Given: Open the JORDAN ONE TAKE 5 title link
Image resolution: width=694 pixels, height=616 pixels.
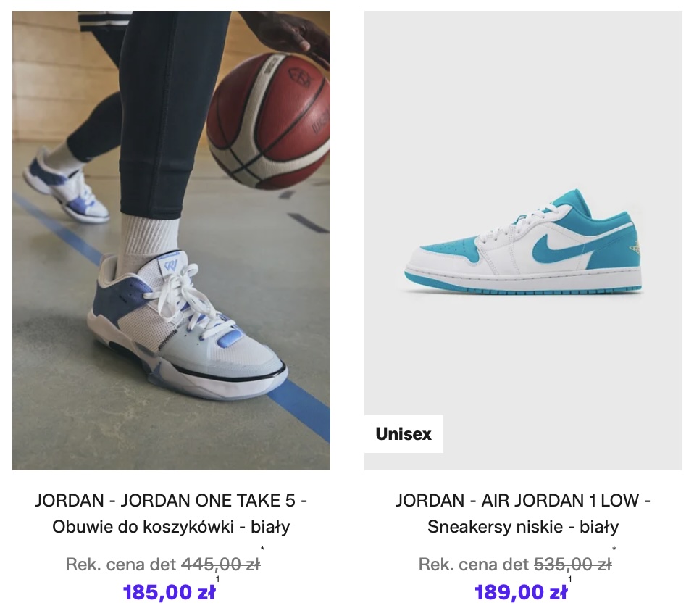Looking at the screenshot, I should point(171,501).
